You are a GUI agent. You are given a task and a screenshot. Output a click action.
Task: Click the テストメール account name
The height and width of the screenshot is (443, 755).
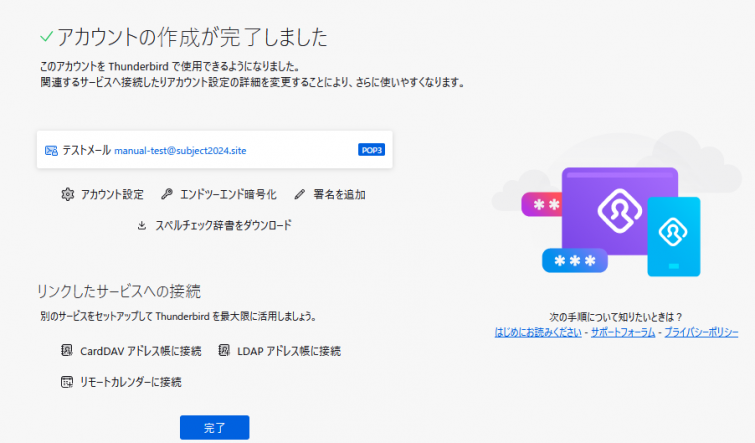(86, 151)
